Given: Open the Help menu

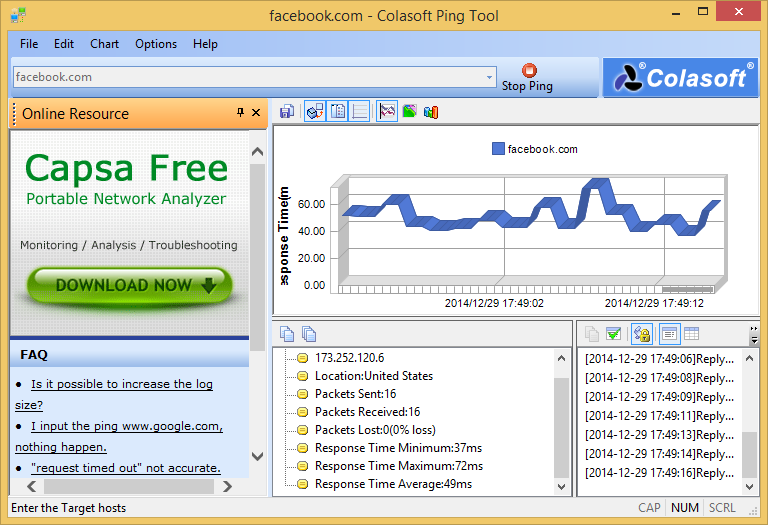Looking at the screenshot, I should coord(205,44).
